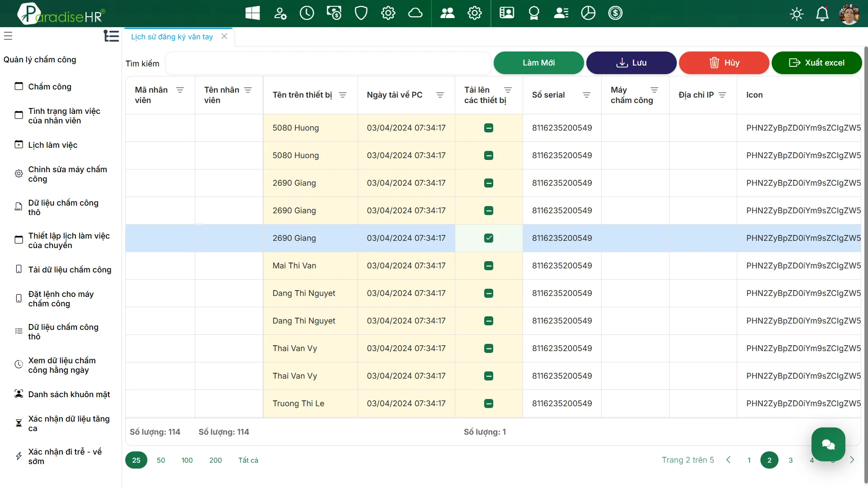The image size is (868, 488).
Task: Open the user avatar profile menu
Action: tap(849, 14)
